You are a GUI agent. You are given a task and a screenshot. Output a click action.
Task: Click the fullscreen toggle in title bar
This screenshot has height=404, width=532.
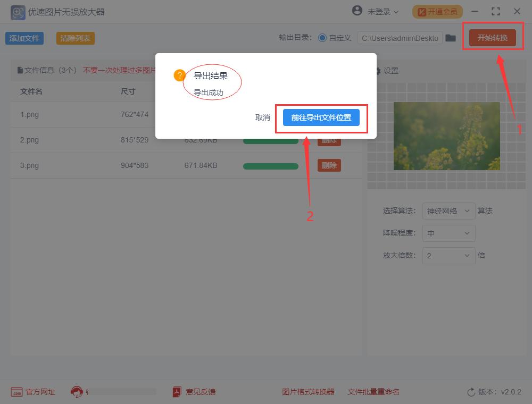coord(496,11)
